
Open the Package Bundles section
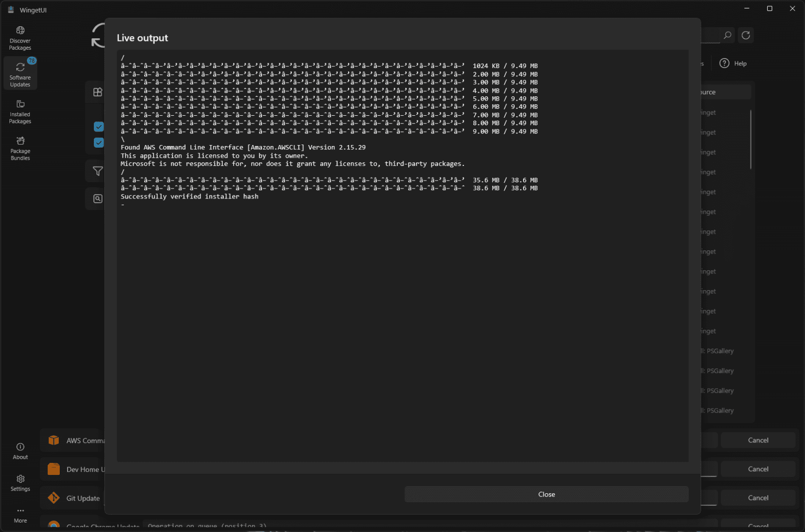[x=20, y=148]
